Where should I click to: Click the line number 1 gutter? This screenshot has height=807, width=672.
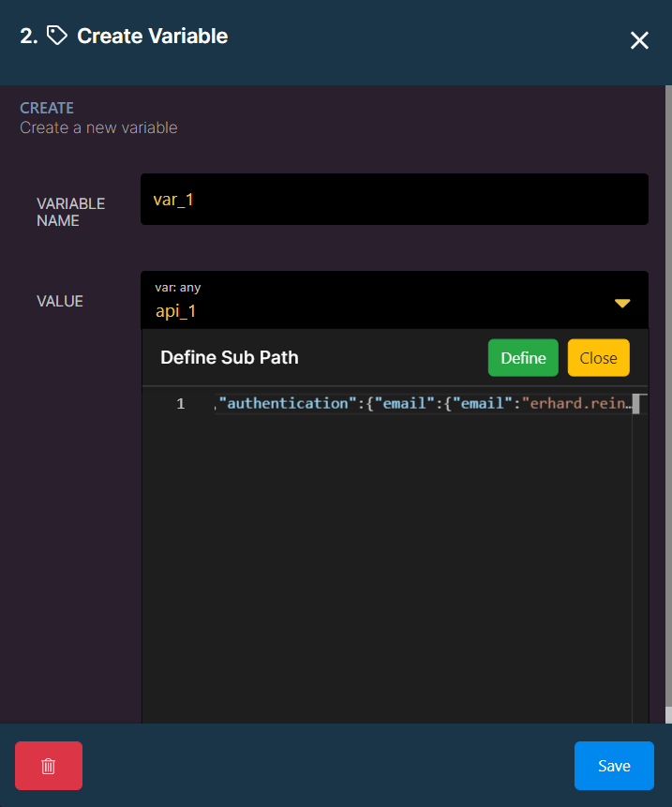click(181, 403)
